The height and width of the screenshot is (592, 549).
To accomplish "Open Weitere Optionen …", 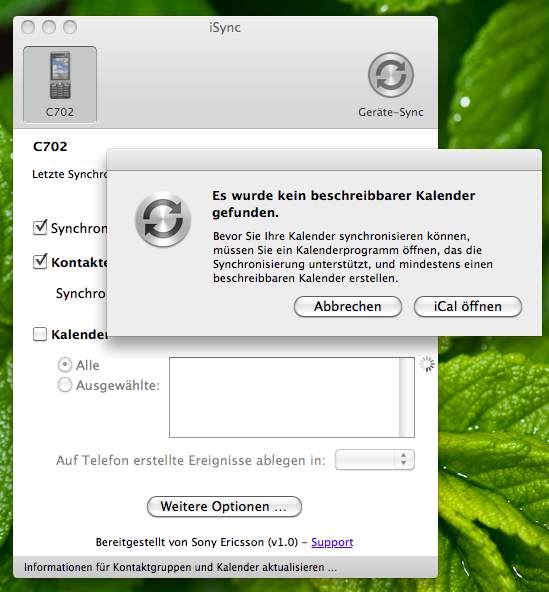I will (224, 506).
